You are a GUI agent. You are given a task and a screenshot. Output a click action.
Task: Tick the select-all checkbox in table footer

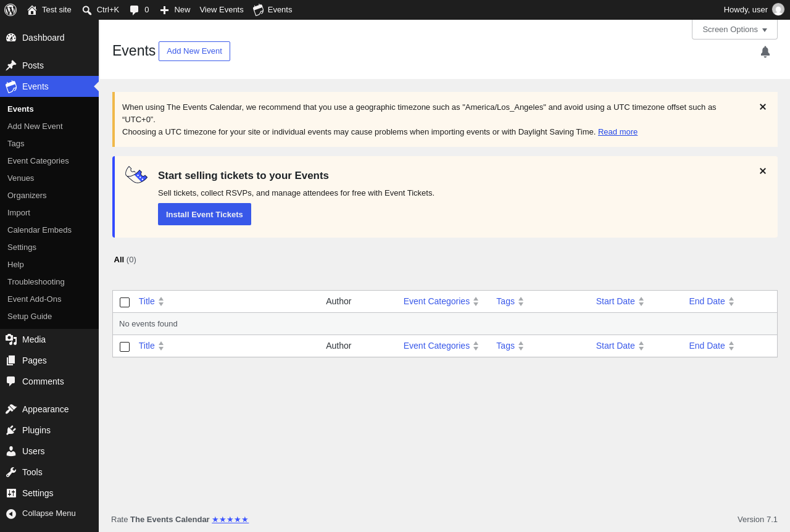[125, 347]
